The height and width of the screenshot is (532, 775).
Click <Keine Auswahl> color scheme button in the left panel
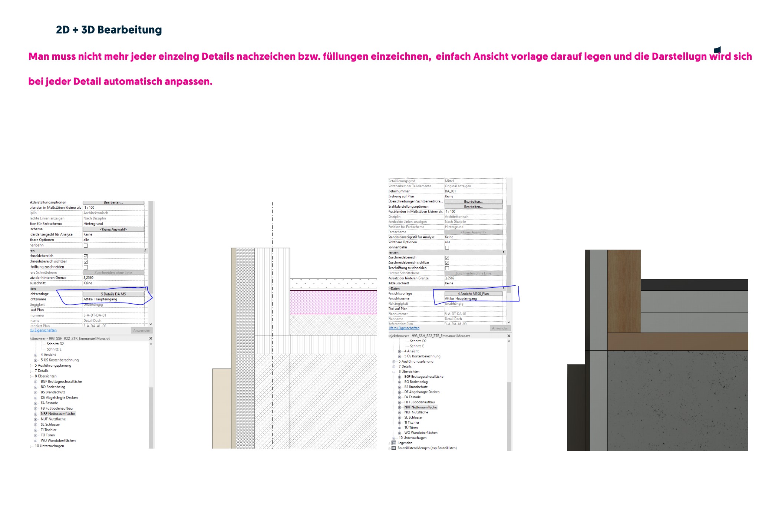point(113,229)
